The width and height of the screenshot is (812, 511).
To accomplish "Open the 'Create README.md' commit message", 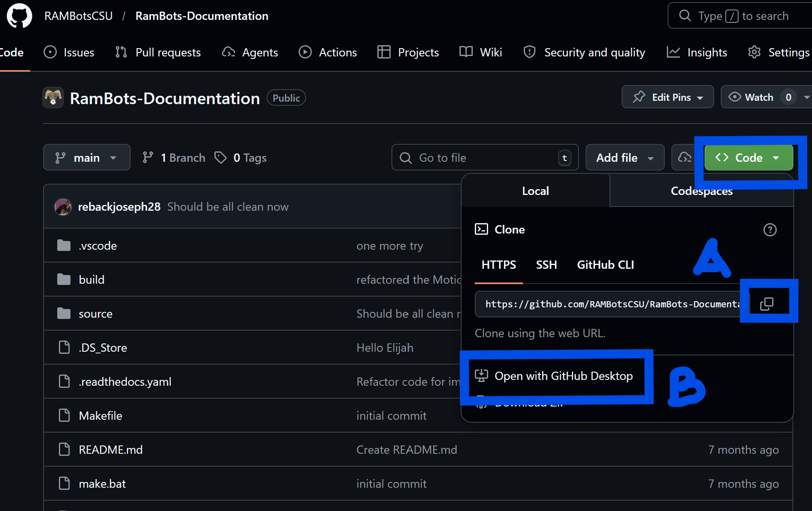I will pos(407,450).
